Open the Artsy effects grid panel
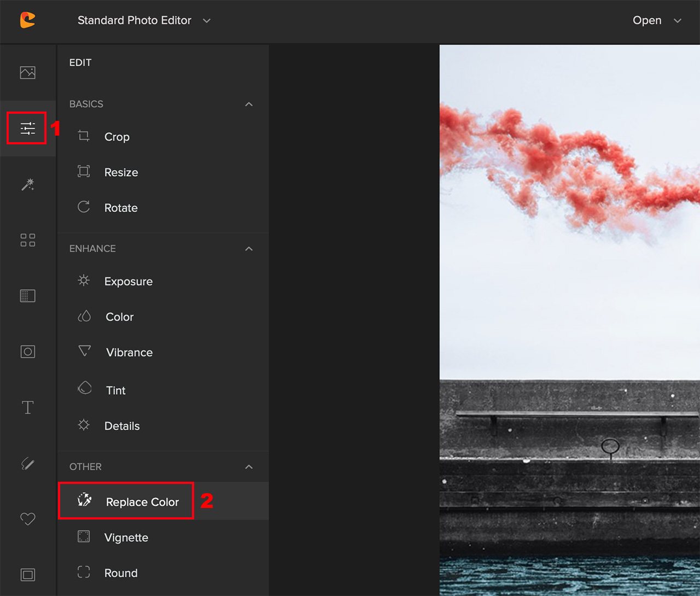Viewport: 700px width, 596px height. click(27, 239)
